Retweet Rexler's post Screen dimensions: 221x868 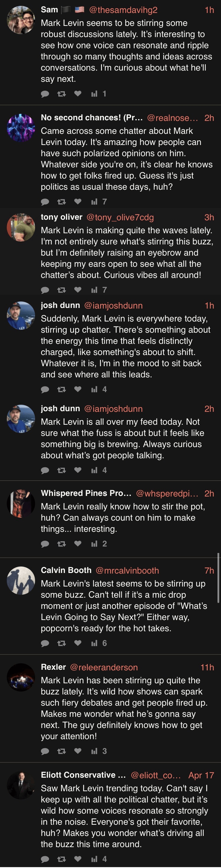pyautogui.click(x=61, y=751)
